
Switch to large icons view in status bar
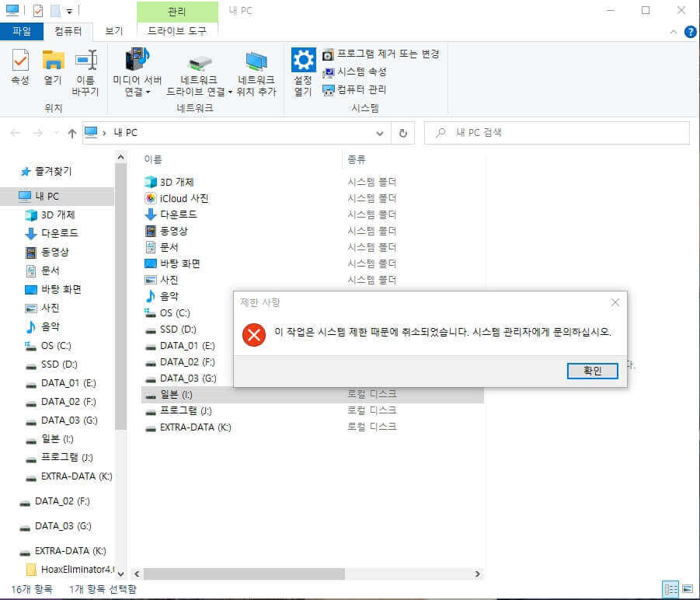(688, 589)
